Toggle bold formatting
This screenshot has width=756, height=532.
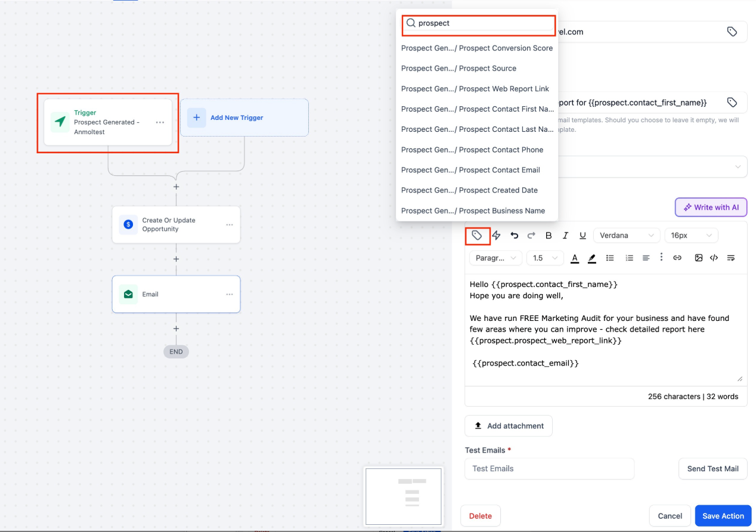[549, 236]
